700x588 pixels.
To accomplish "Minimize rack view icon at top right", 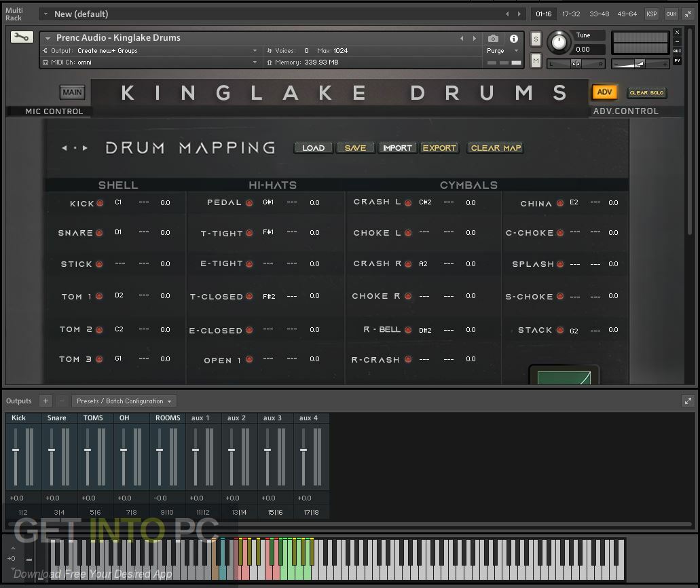I will (688, 14).
